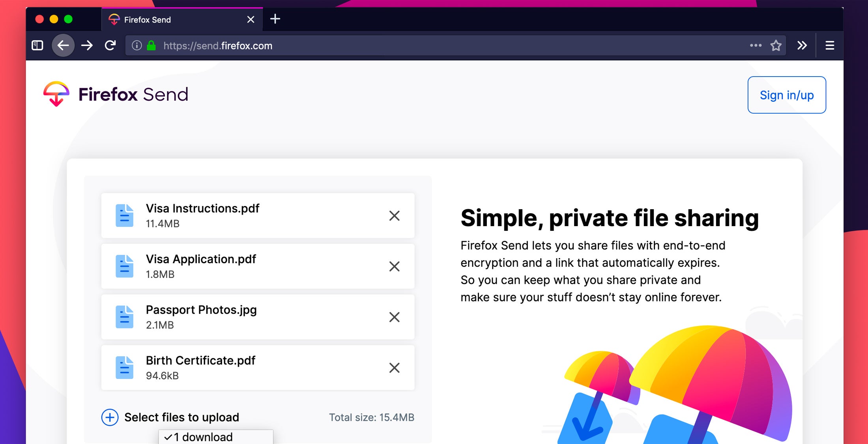
Task: Click the 11.4MB file size
Action: point(163,224)
